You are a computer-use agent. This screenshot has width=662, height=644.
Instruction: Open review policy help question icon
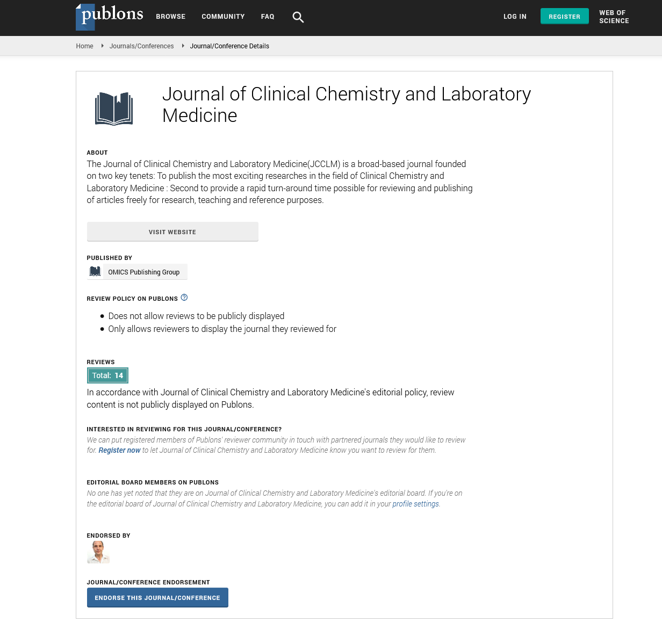(184, 298)
